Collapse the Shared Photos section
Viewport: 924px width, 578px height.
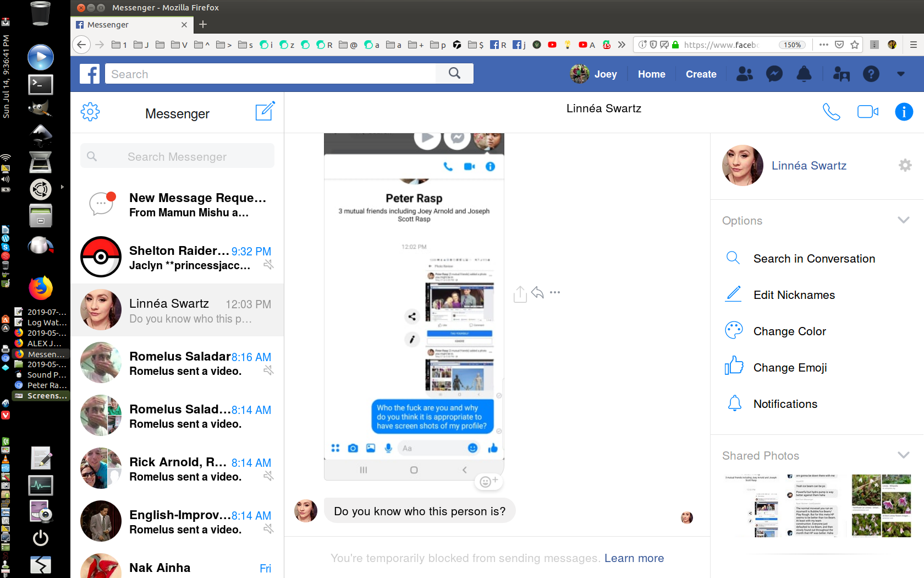point(903,455)
